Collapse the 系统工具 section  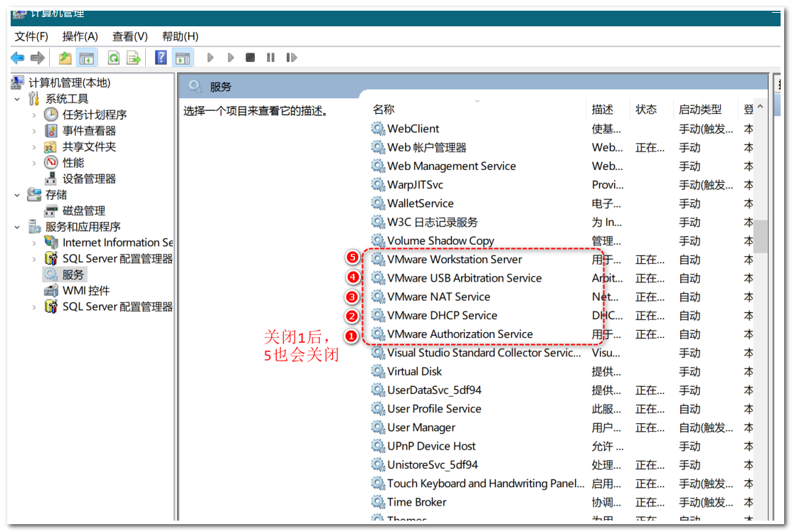point(16,98)
